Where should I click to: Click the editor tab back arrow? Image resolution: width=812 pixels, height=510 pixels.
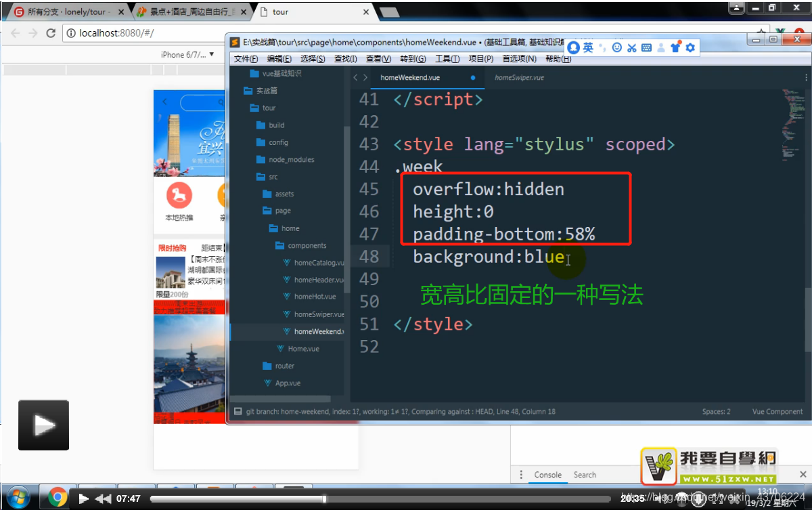click(356, 78)
